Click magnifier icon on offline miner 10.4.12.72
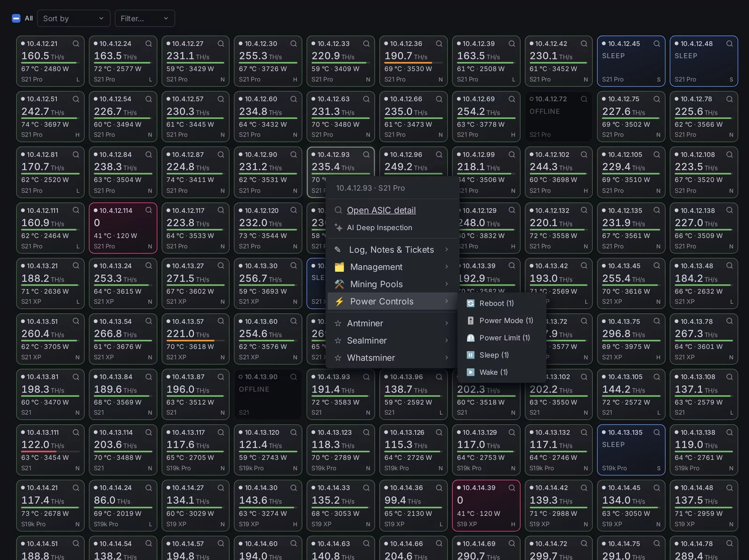Viewport: 749px width, 560px height. coord(584,99)
